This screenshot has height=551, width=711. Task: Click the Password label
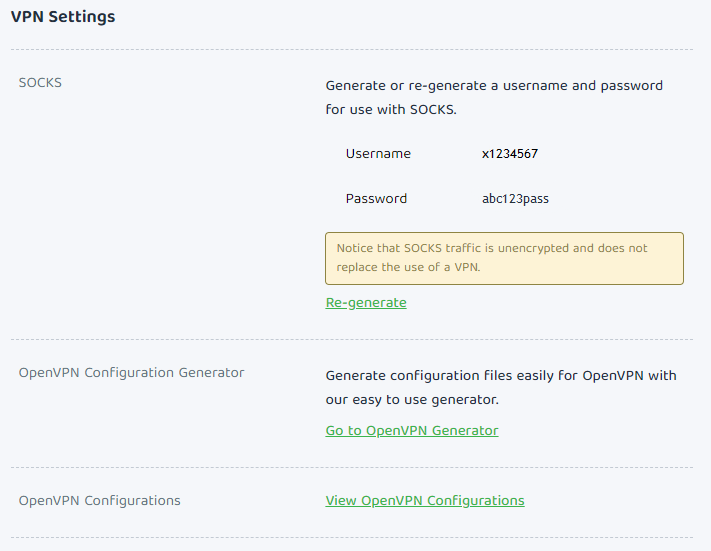(376, 199)
